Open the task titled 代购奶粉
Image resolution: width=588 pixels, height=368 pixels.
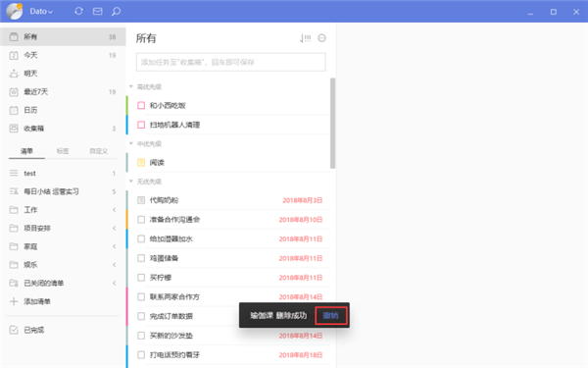coord(164,200)
